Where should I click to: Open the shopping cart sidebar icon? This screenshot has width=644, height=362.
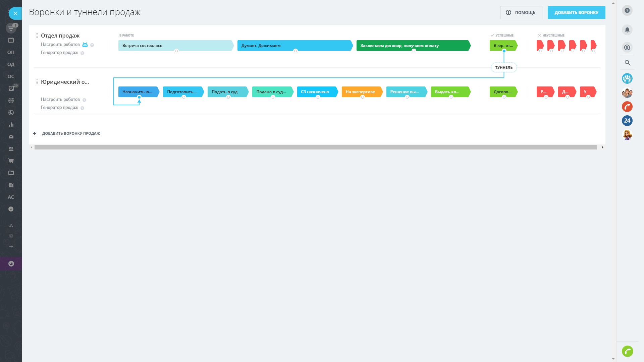pos(11,161)
